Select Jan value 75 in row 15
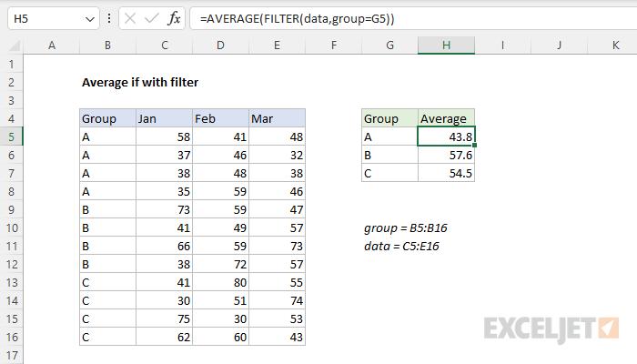Image resolution: width=637 pixels, height=364 pixels. (x=164, y=318)
